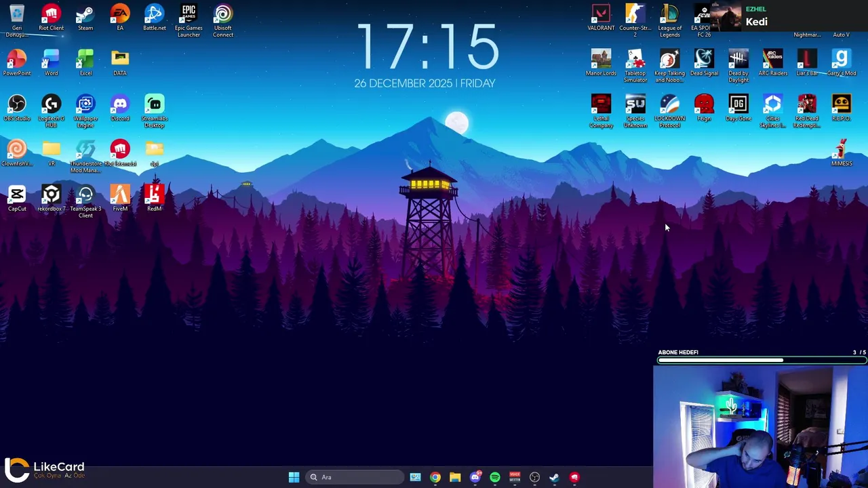Open the Clownfish voice changer shortcut
Image resolution: width=868 pixels, height=488 pixels.
point(17,153)
